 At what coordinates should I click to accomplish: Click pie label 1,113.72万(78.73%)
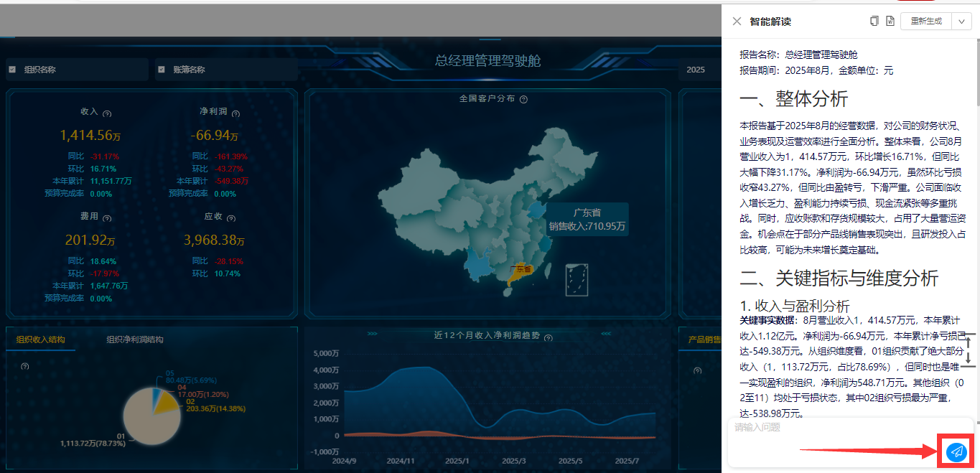pyautogui.click(x=93, y=444)
